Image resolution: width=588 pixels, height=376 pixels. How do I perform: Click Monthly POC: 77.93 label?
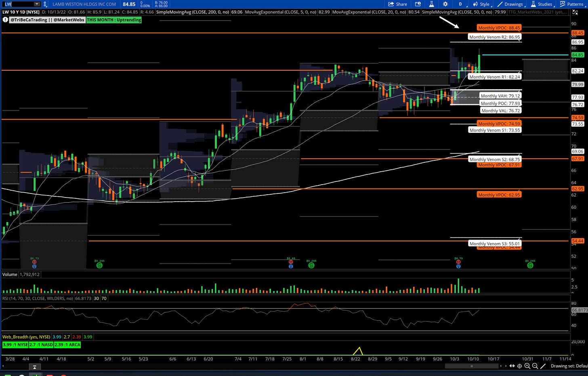pos(500,103)
